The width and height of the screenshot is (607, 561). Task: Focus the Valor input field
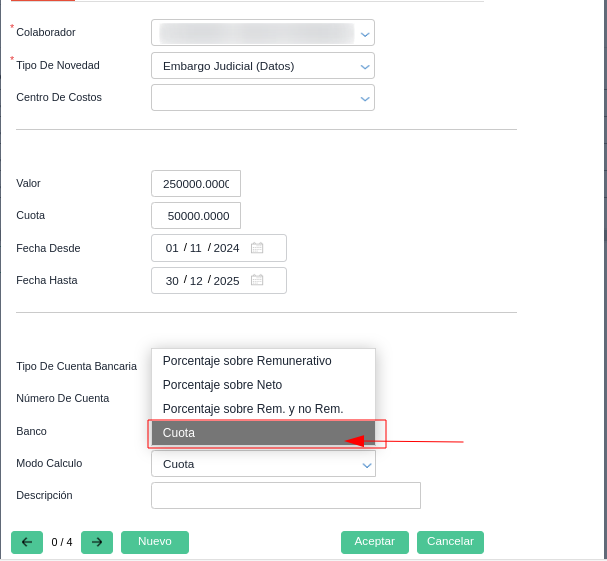(196, 184)
